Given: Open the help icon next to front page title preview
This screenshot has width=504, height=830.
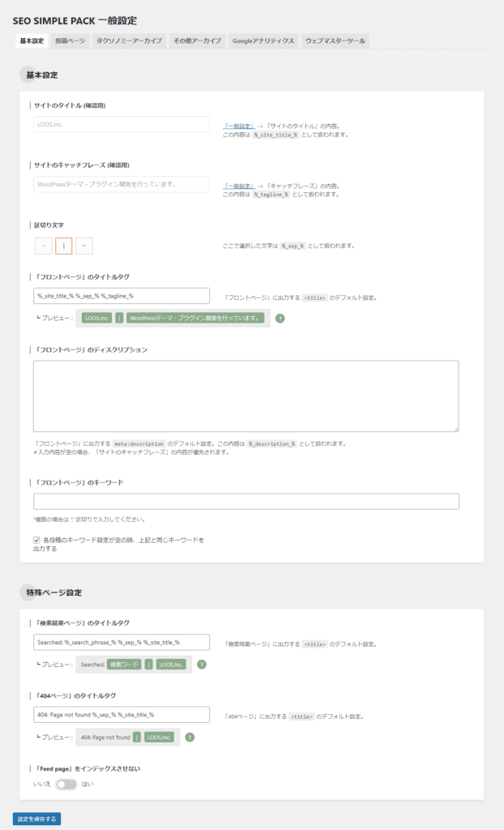Looking at the screenshot, I should (x=280, y=319).
